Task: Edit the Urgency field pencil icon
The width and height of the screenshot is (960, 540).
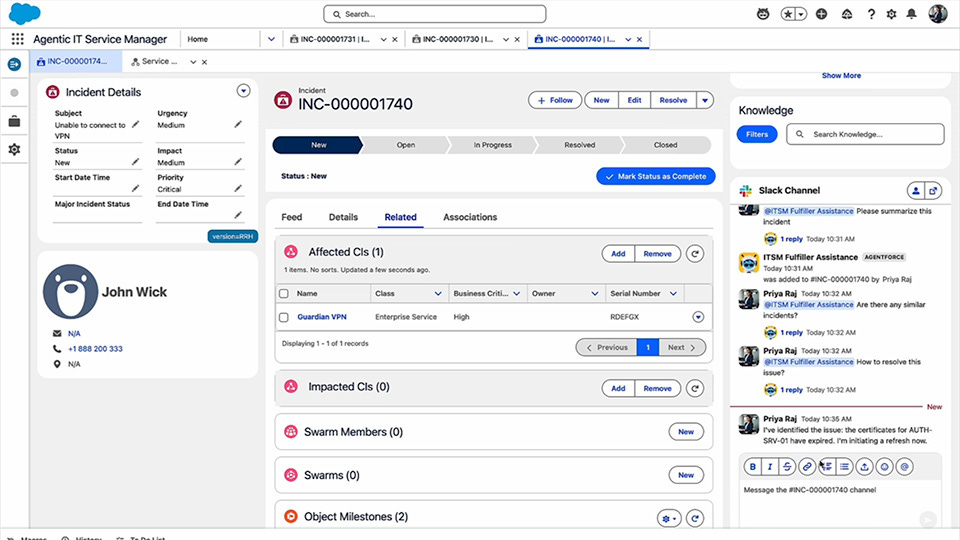Action: click(x=238, y=125)
